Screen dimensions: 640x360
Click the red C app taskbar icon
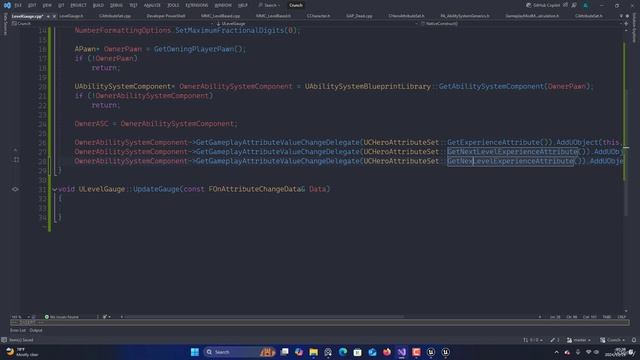[x=416, y=352]
